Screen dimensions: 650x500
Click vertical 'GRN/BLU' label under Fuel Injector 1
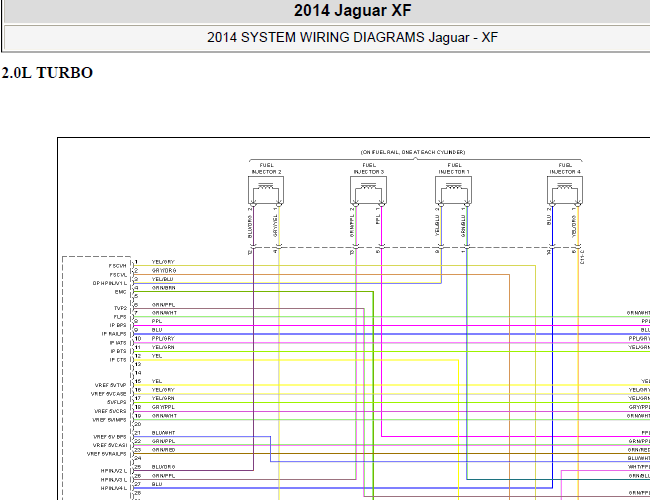[x=463, y=226]
